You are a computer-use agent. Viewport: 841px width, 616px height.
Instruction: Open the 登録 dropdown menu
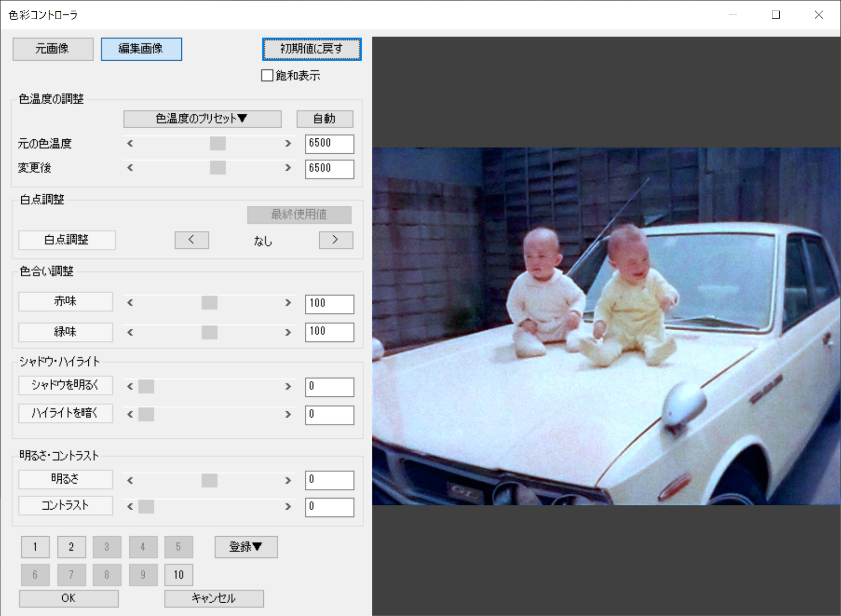[246, 547]
